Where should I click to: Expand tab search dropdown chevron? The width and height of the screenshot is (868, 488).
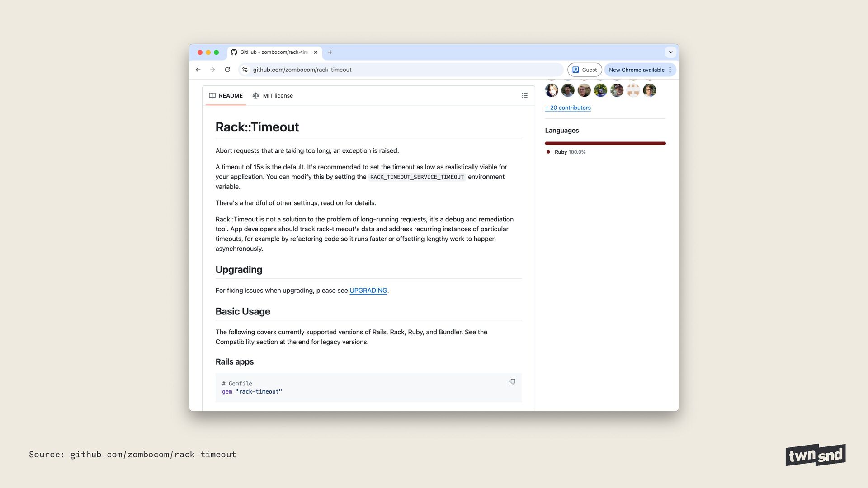(670, 52)
